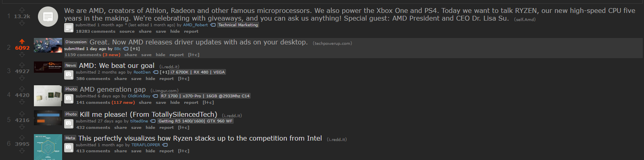Image resolution: width=644 pixels, height=160 pixels.
Task: Downvote the driver updates with ads post
Action: pos(22,55)
